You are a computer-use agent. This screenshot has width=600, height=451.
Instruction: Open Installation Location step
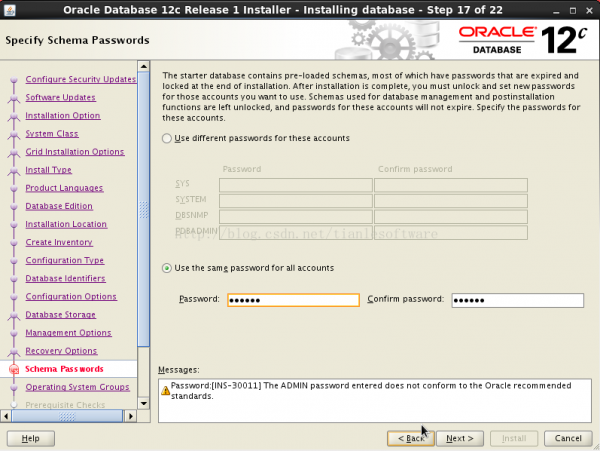coord(66,224)
